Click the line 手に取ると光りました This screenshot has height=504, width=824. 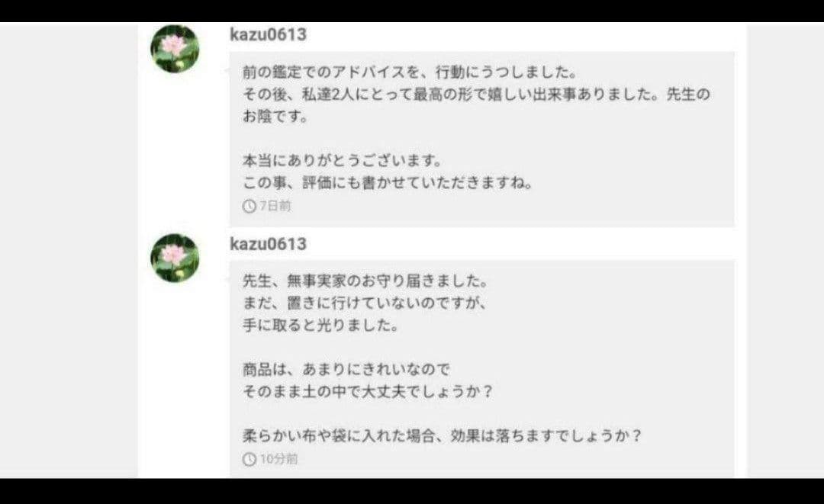[320, 326]
